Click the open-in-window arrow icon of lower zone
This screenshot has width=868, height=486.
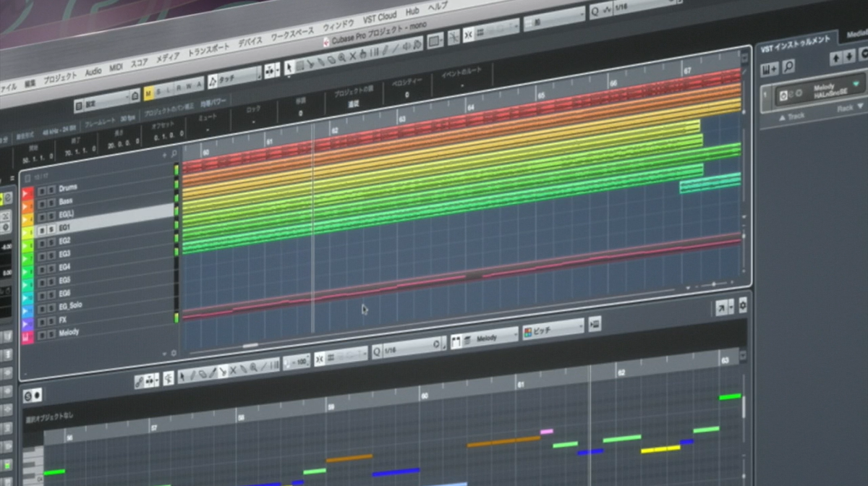click(721, 307)
